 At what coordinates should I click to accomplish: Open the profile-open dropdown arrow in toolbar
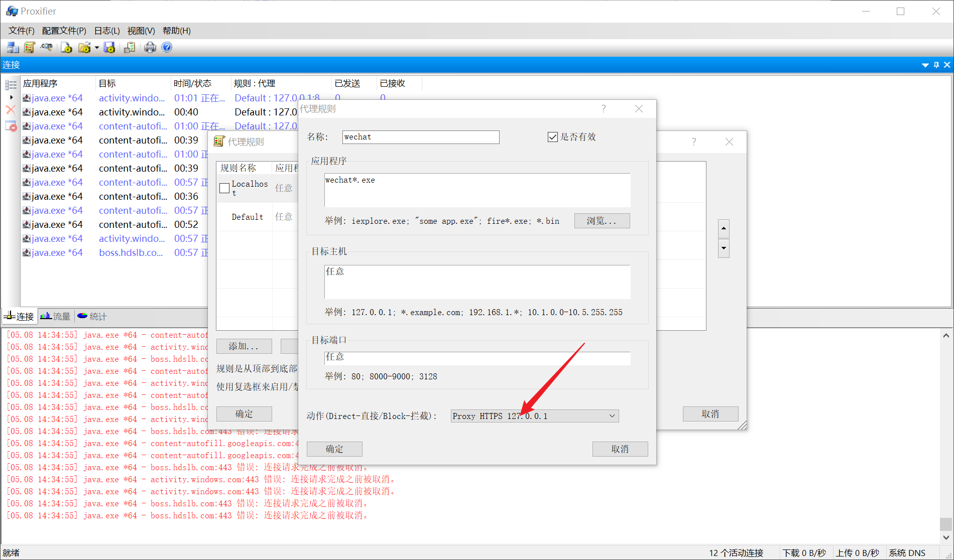[x=97, y=48]
